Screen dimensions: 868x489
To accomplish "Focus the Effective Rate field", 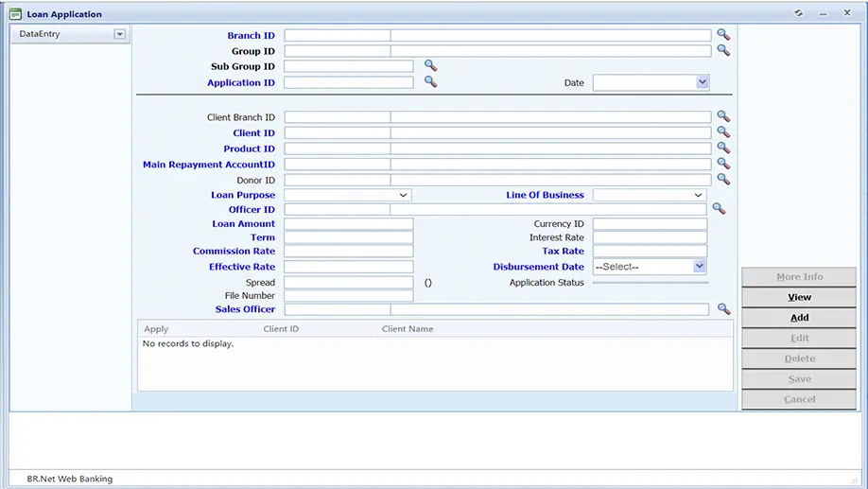I will (x=349, y=267).
